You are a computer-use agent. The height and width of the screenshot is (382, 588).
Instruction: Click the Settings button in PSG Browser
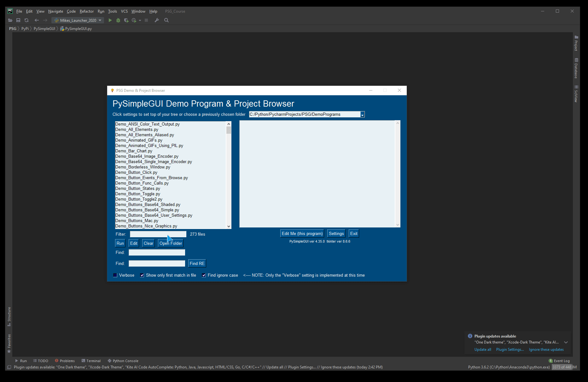pyautogui.click(x=336, y=234)
